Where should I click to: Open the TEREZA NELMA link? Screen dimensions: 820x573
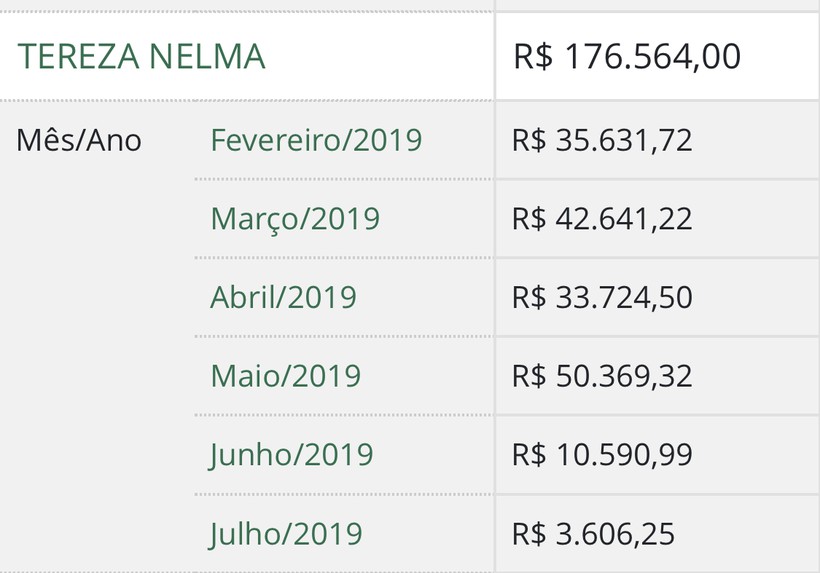coord(141,56)
